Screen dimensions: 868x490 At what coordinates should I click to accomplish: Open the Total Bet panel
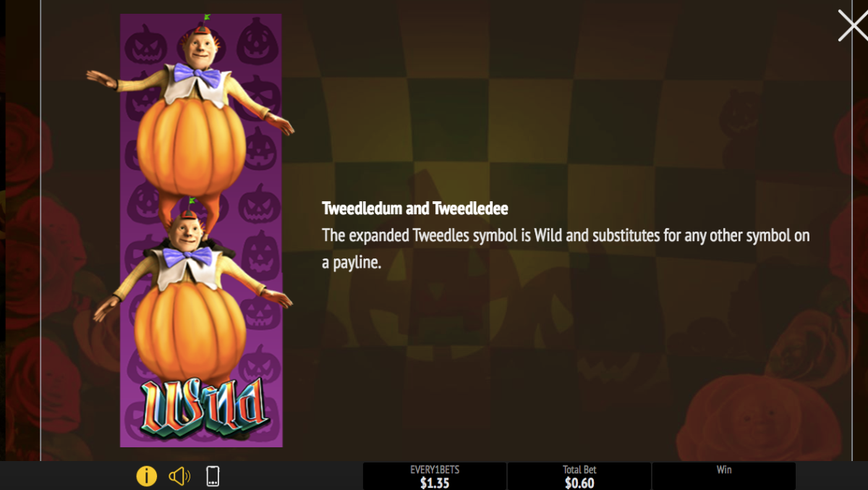(579, 476)
